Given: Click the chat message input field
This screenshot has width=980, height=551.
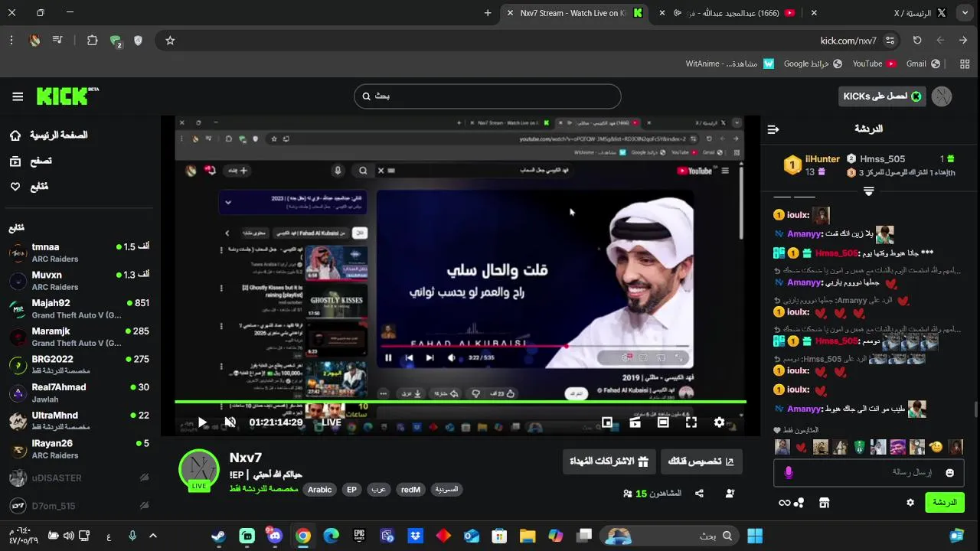Looking at the screenshot, I should pos(869,473).
